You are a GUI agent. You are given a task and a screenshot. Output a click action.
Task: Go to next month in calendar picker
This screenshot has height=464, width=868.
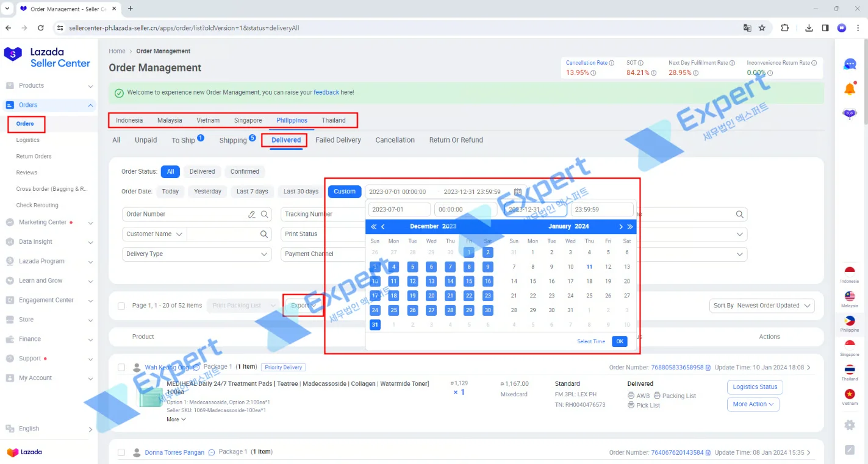(x=621, y=227)
